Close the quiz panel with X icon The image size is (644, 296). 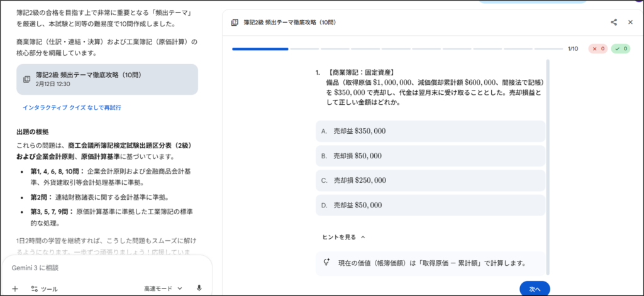(x=630, y=22)
